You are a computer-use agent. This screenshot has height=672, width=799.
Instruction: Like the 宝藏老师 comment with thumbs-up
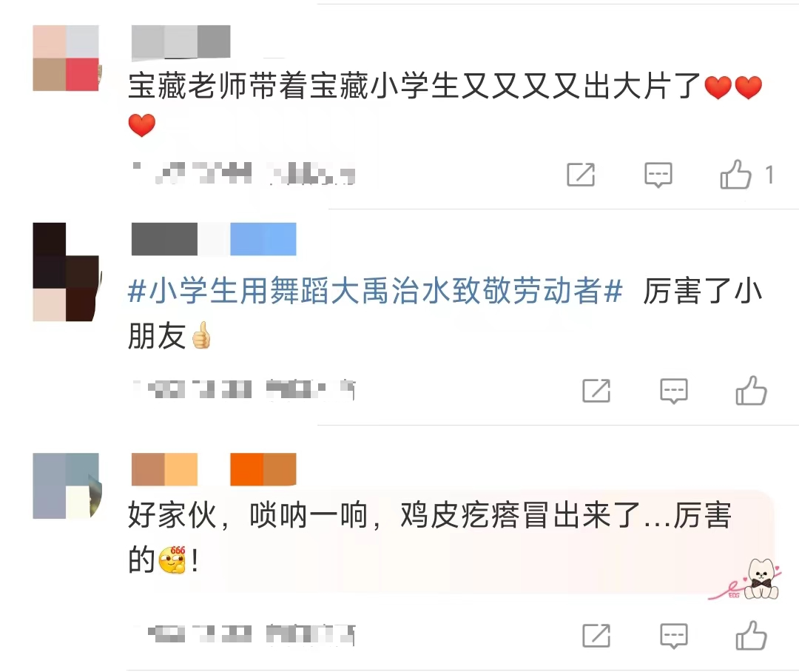pos(735,175)
